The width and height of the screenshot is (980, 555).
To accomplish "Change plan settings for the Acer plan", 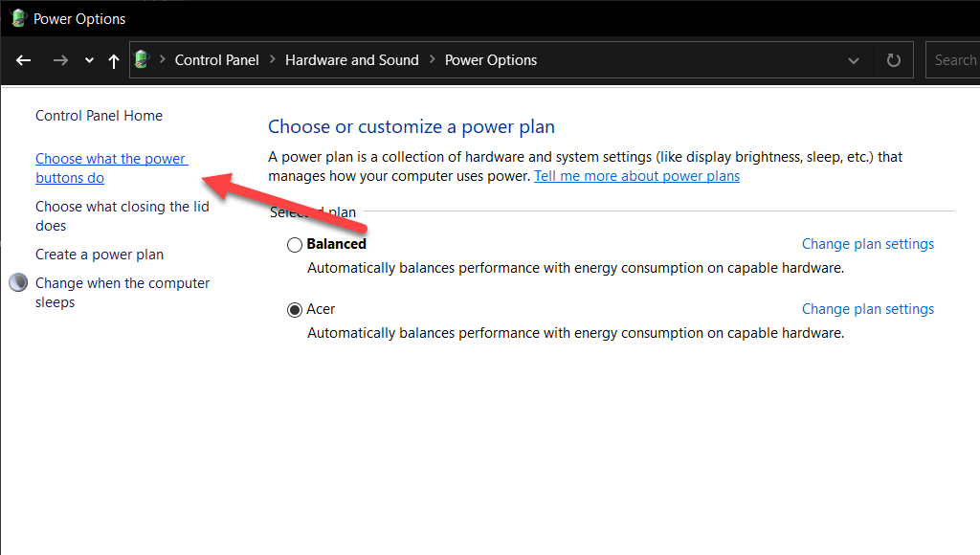I will [x=867, y=309].
